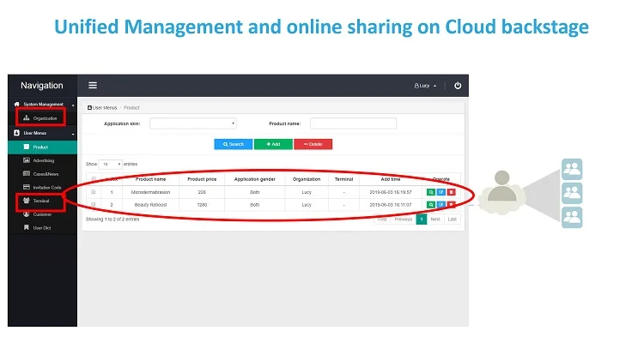Image resolution: width=644 pixels, height=361 pixels.
Task: Click the power logout icon
Action: pyautogui.click(x=458, y=86)
